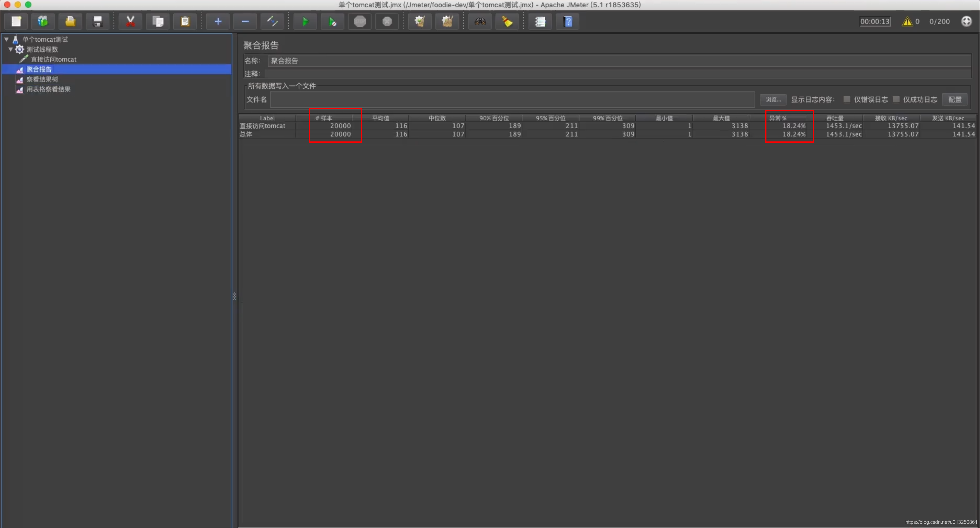
Task: Clear all results with the double broom
Action: click(447, 21)
